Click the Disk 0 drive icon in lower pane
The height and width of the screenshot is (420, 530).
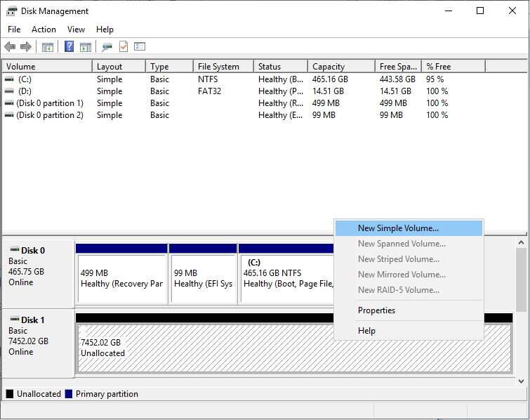click(15, 250)
